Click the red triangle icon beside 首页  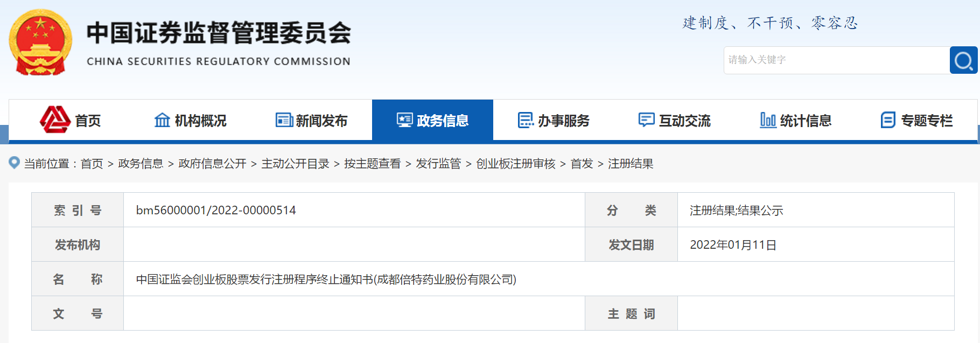(x=55, y=120)
